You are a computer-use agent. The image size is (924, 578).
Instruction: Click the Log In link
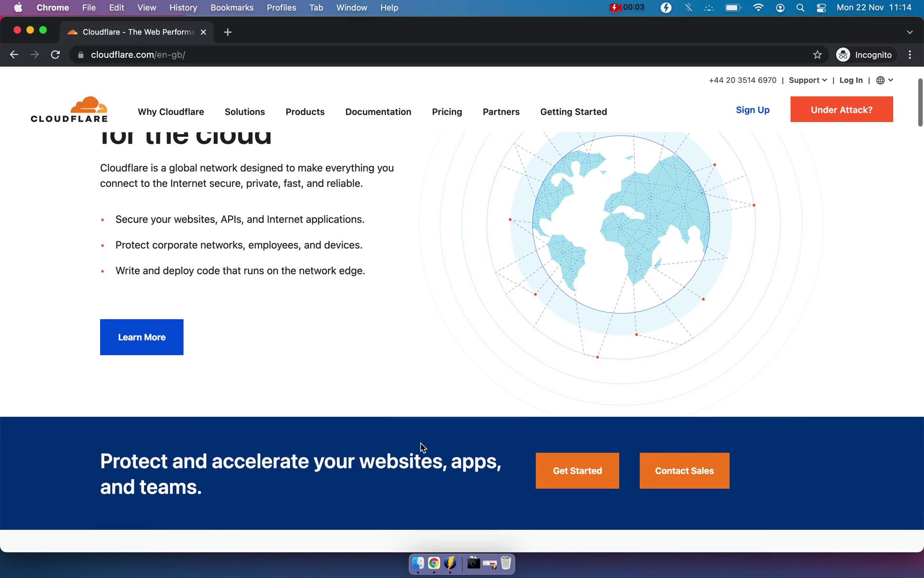pyautogui.click(x=851, y=80)
